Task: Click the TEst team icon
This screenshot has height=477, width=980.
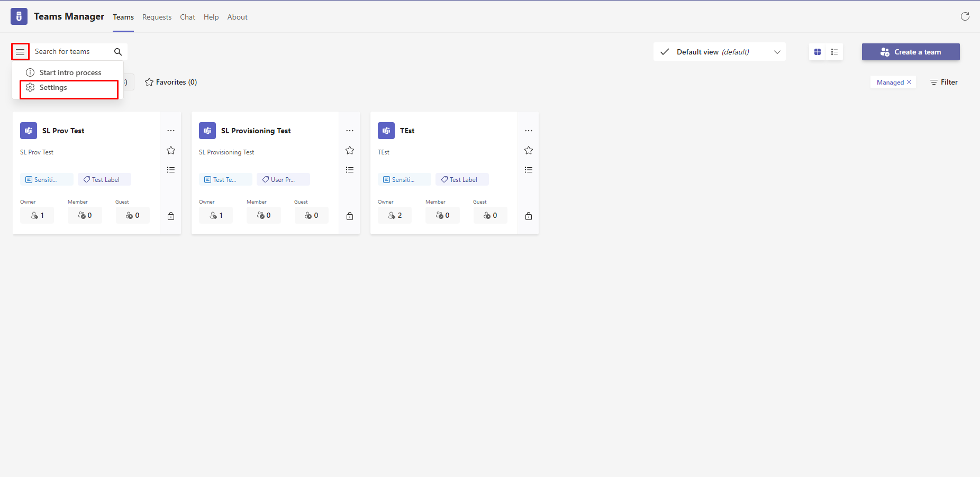Action: (386, 131)
